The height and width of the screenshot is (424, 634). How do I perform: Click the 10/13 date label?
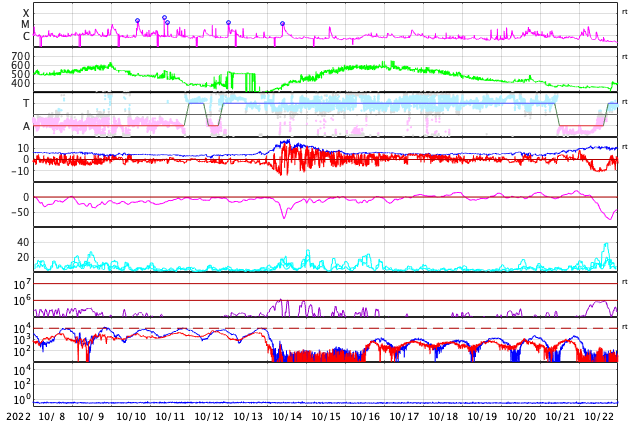(248, 417)
